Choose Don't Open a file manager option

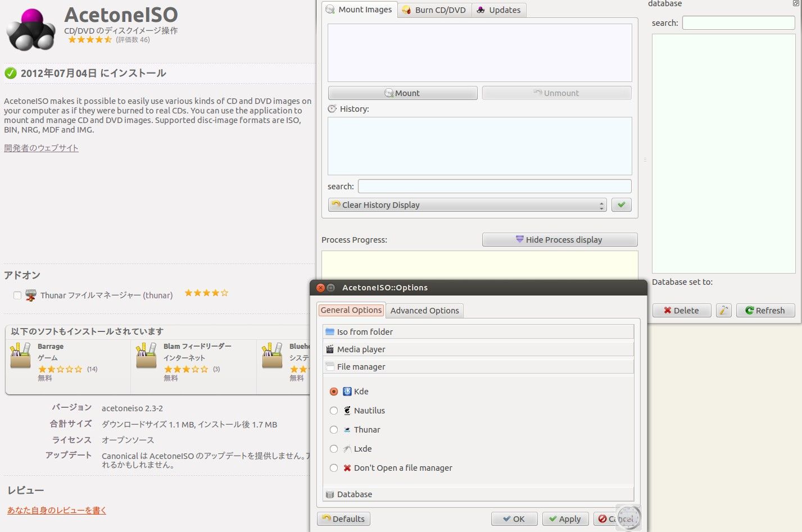[334, 468]
